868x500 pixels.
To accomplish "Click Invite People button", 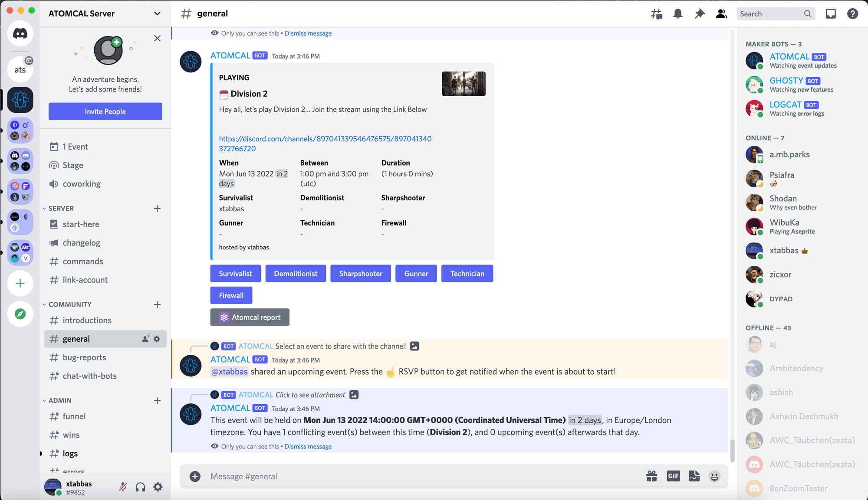I will (x=105, y=111).
